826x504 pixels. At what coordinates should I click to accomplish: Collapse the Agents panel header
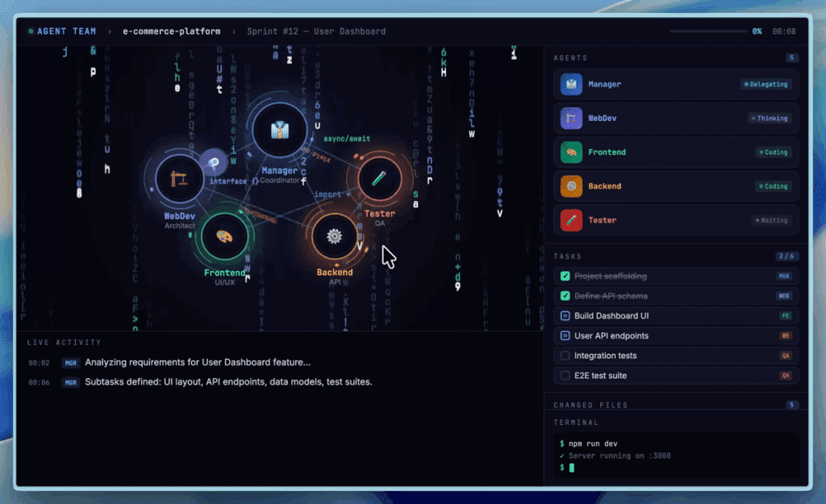click(570, 58)
